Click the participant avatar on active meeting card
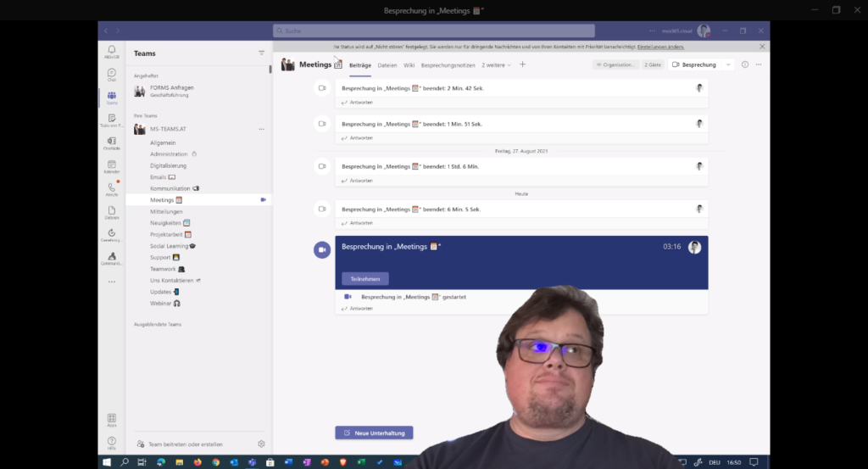 695,248
